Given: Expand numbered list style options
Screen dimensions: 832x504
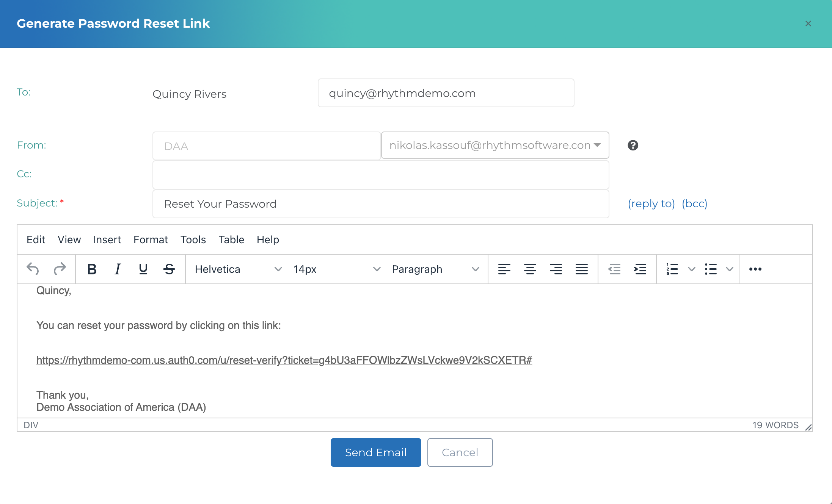Looking at the screenshot, I should coord(692,269).
